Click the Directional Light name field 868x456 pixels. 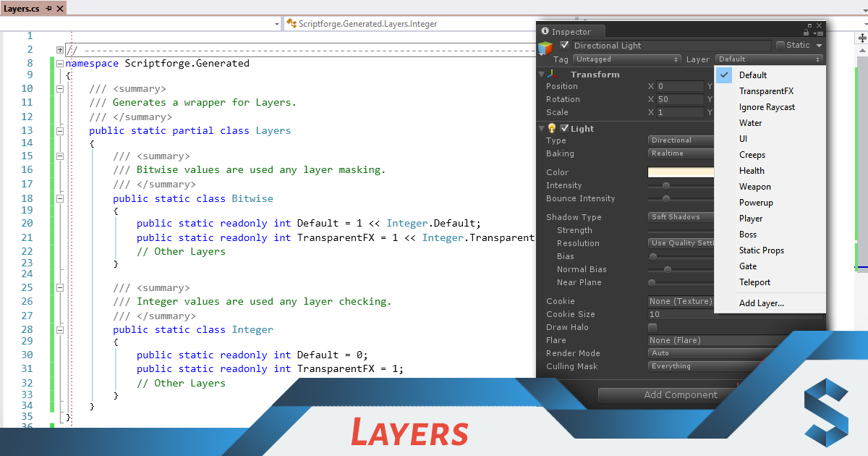(x=673, y=45)
